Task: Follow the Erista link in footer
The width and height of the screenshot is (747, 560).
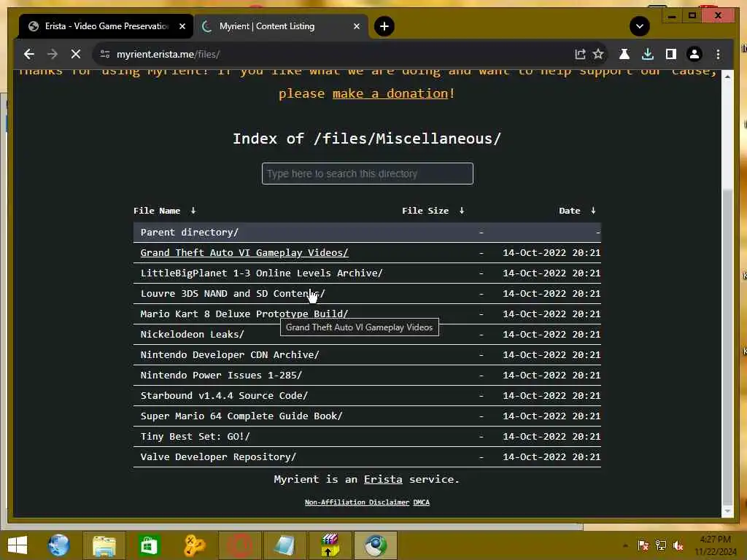Action: (383, 480)
